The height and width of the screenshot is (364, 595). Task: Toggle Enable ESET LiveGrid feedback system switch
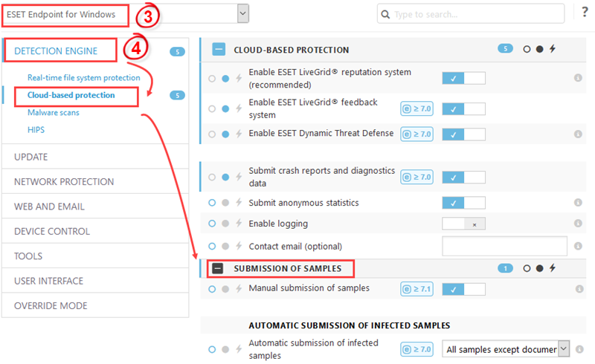(463, 108)
